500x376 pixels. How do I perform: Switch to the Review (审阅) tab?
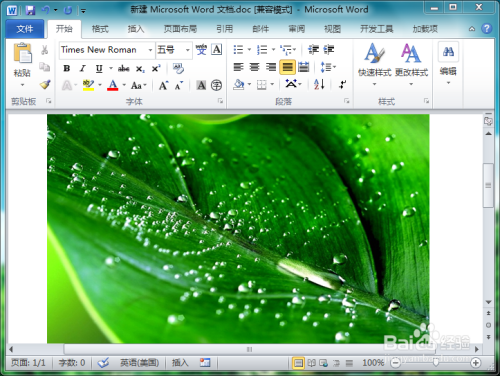click(x=297, y=29)
